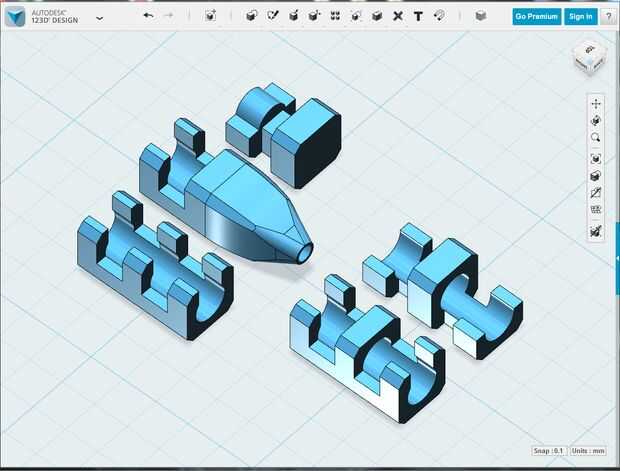Click the Sign In button
620x471 pixels.
[x=580, y=17]
